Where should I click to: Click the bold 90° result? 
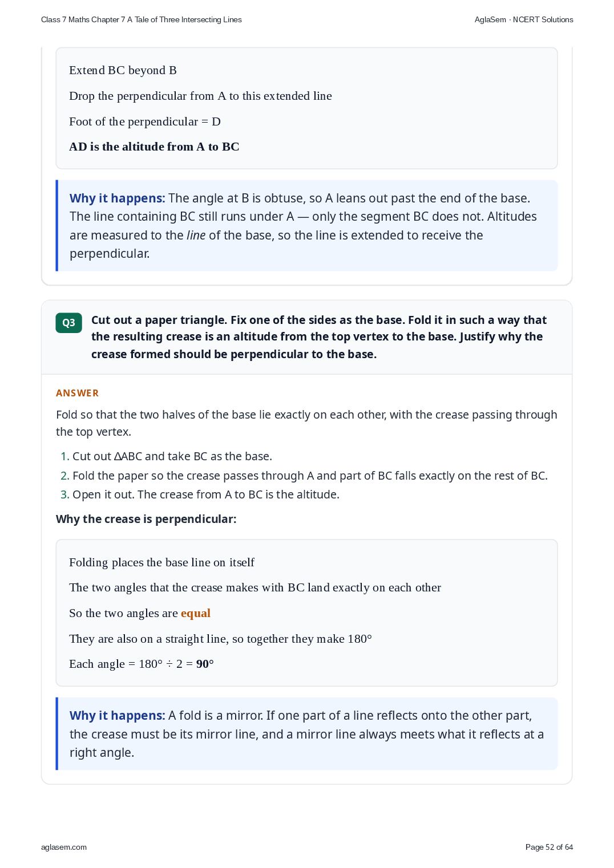pyautogui.click(x=205, y=664)
